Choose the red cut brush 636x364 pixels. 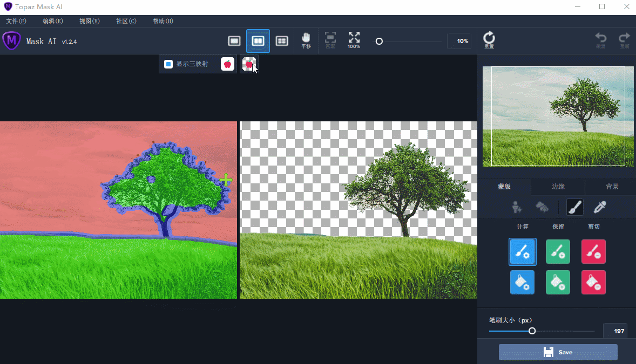click(593, 252)
